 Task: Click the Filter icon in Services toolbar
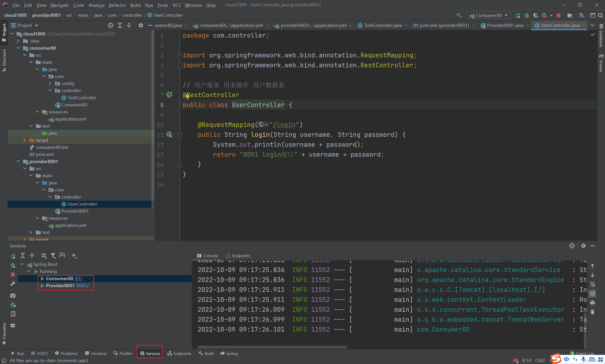pos(53,256)
